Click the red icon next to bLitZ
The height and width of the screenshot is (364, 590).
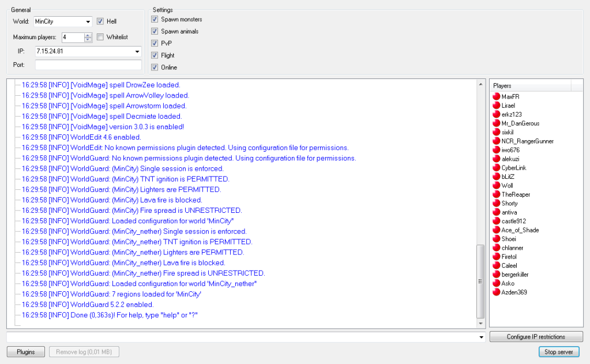click(x=497, y=177)
